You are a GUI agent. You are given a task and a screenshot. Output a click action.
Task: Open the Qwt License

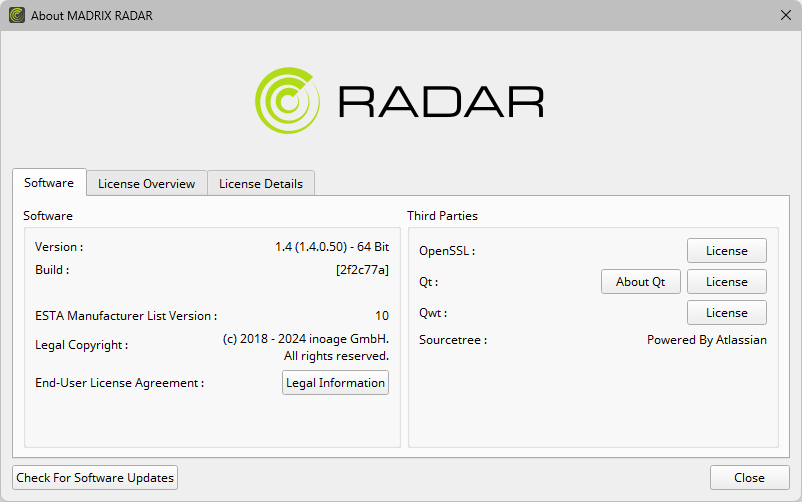click(x=726, y=313)
